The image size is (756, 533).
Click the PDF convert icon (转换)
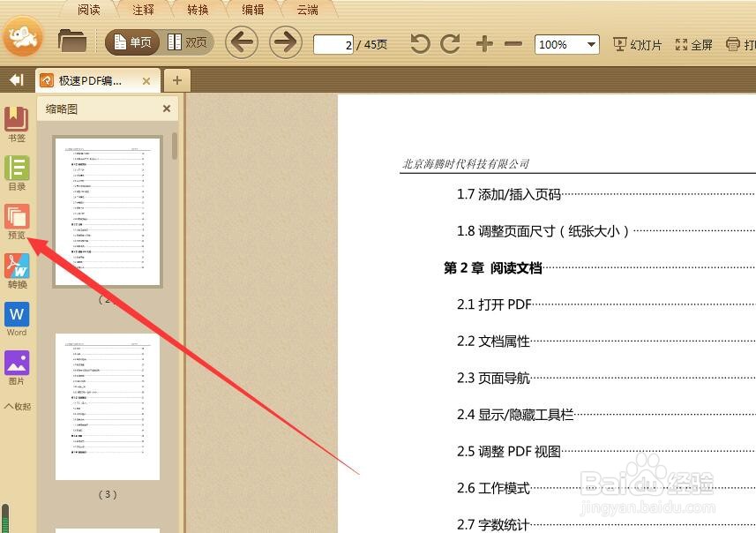tap(17, 271)
